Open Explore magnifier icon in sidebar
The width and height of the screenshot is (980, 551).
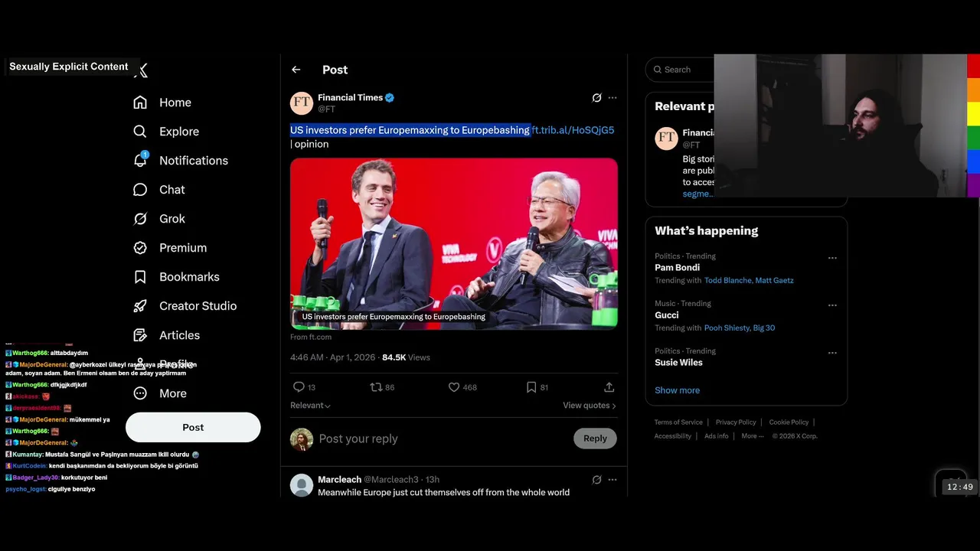[x=140, y=132]
